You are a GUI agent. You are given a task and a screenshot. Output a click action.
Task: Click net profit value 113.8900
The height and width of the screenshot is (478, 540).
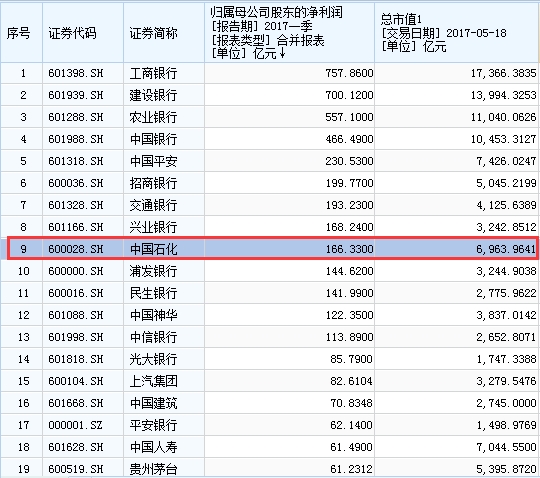pos(349,337)
